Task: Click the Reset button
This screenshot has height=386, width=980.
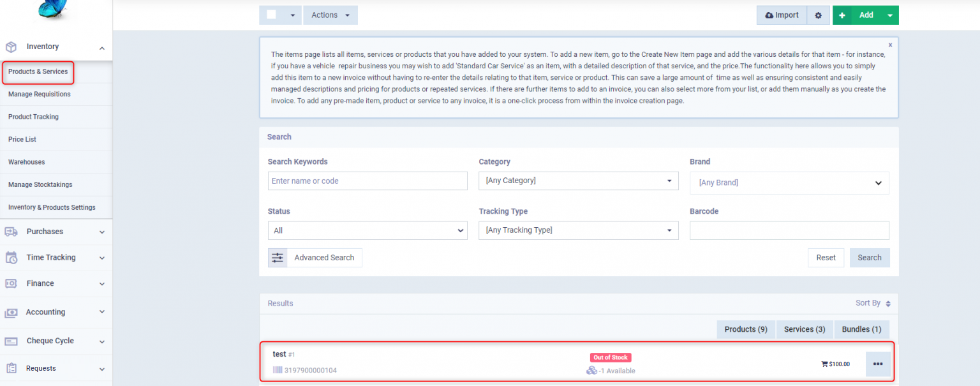Action: pos(826,258)
